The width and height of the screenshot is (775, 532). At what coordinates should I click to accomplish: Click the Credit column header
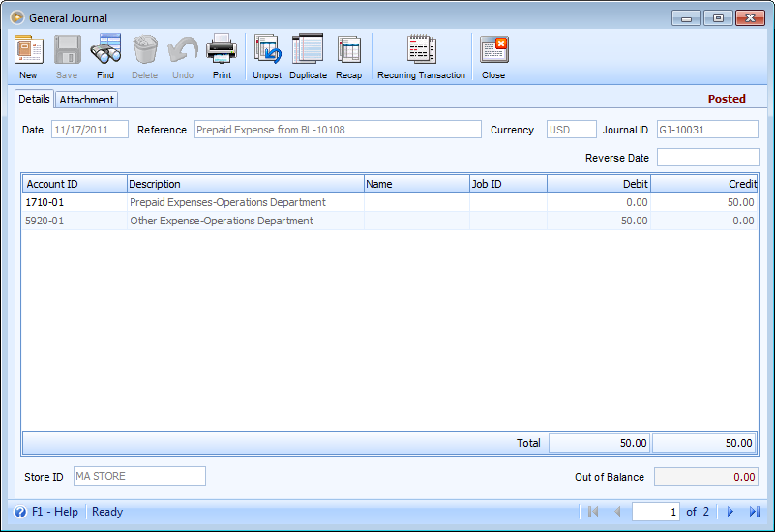[x=703, y=184]
